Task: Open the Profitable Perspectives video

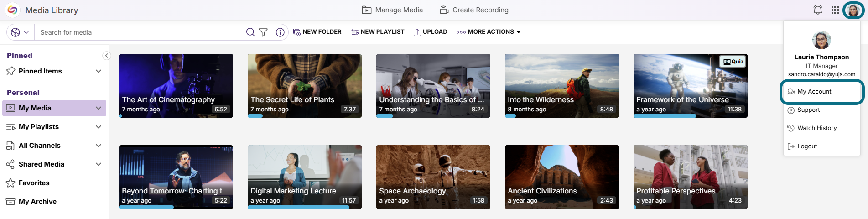Action: pyautogui.click(x=691, y=177)
